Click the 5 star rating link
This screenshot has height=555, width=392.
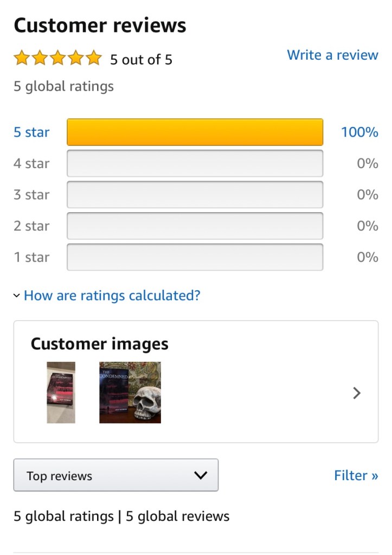(x=31, y=132)
